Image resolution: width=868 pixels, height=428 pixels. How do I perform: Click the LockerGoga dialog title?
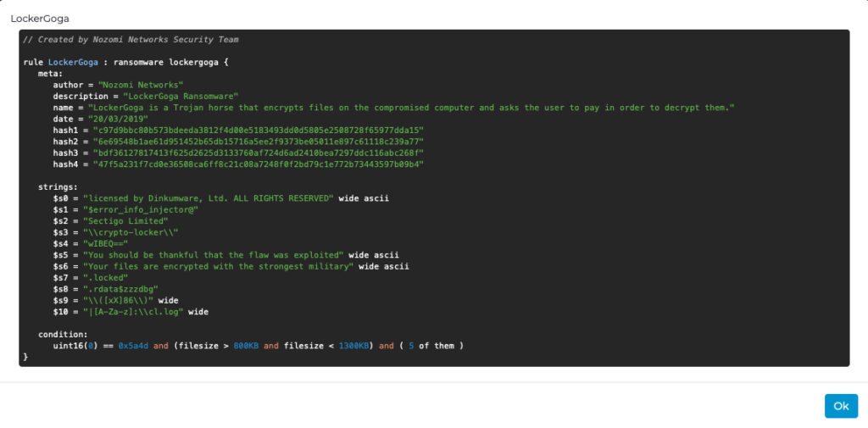coord(40,18)
